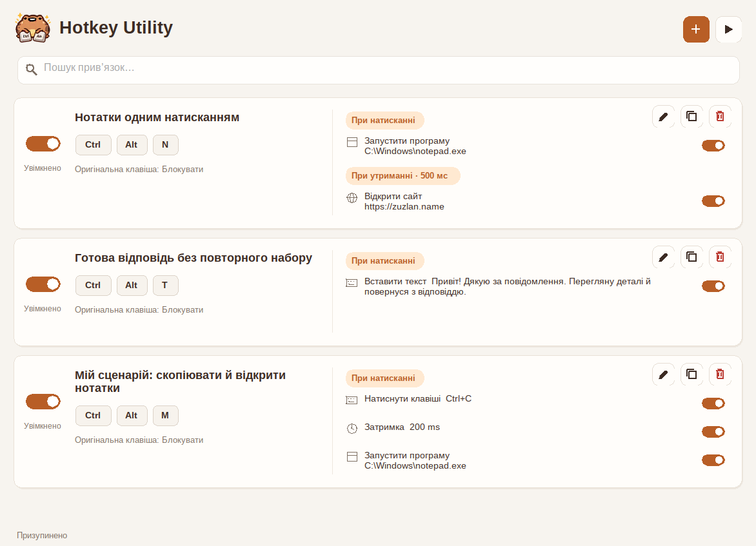Click the 'Призупинено' status text
Screen dimensions: 756x546
(42, 536)
